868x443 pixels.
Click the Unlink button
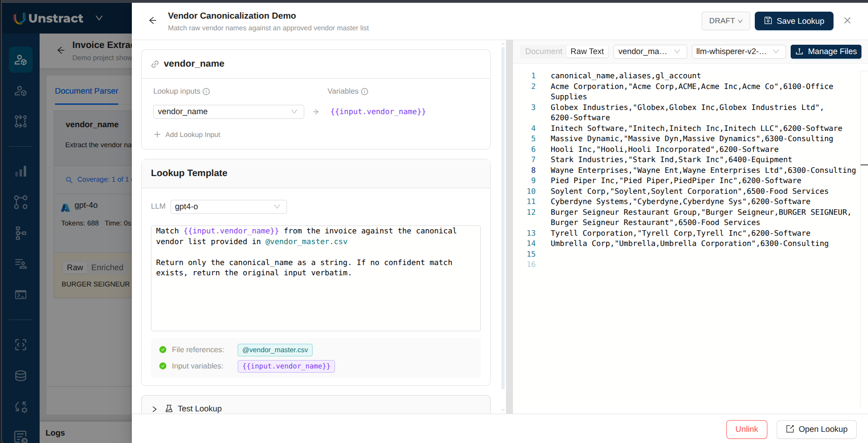pyautogui.click(x=747, y=429)
